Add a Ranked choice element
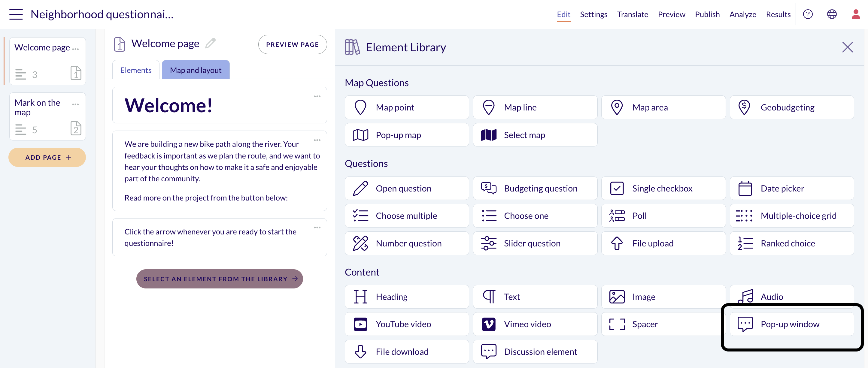The width and height of the screenshot is (868, 368). click(x=791, y=243)
